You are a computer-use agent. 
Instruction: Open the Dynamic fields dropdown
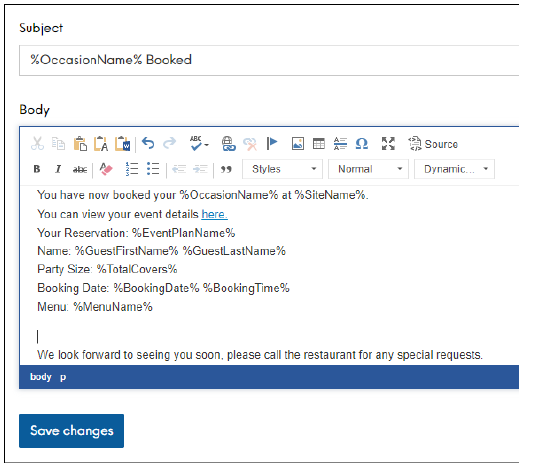pyautogui.click(x=454, y=169)
